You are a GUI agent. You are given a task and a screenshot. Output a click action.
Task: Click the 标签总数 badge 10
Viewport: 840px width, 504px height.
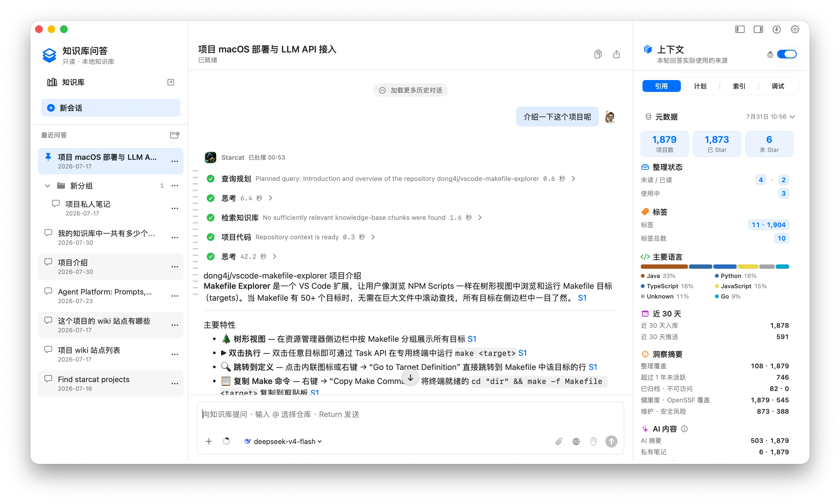pyautogui.click(x=781, y=238)
